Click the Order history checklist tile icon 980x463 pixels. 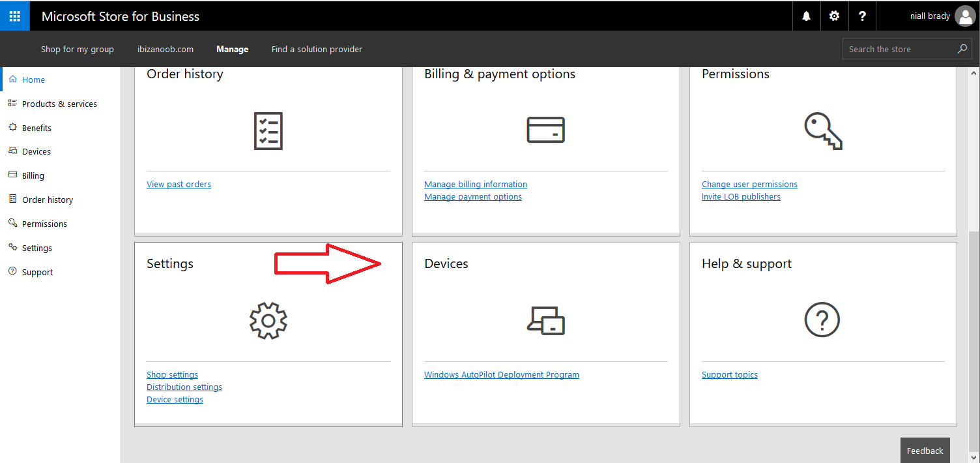coord(268,131)
